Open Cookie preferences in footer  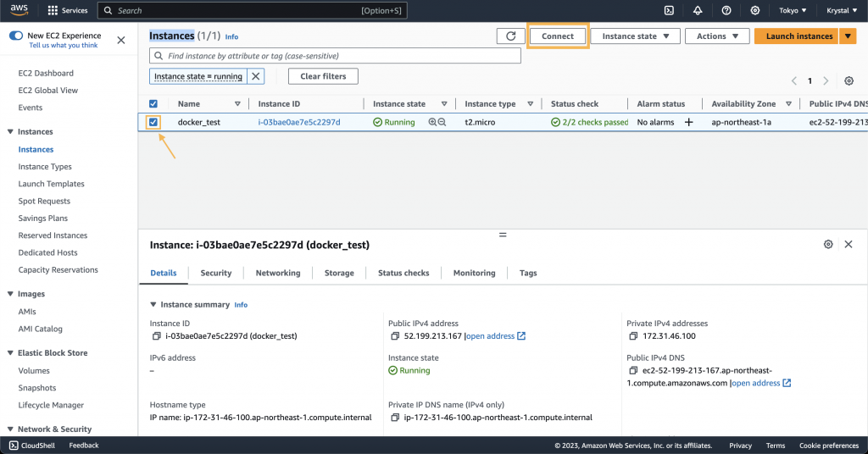[x=829, y=446]
